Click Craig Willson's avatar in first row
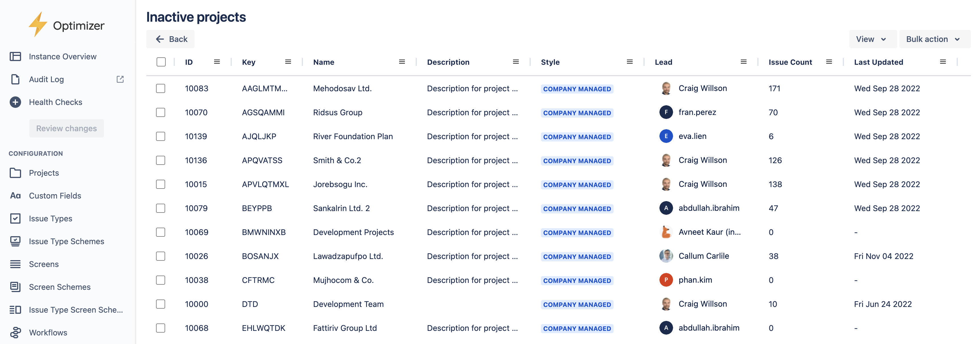The height and width of the screenshot is (344, 980). pos(666,88)
